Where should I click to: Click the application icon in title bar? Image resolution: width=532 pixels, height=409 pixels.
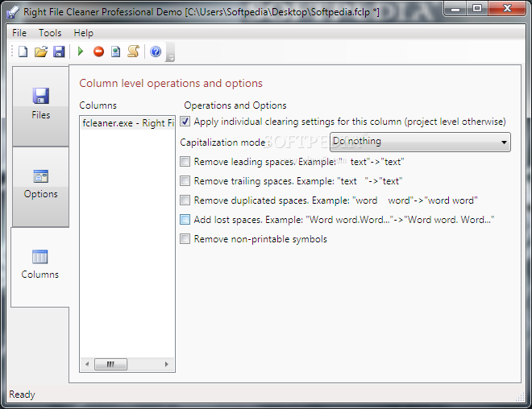coord(13,12)
